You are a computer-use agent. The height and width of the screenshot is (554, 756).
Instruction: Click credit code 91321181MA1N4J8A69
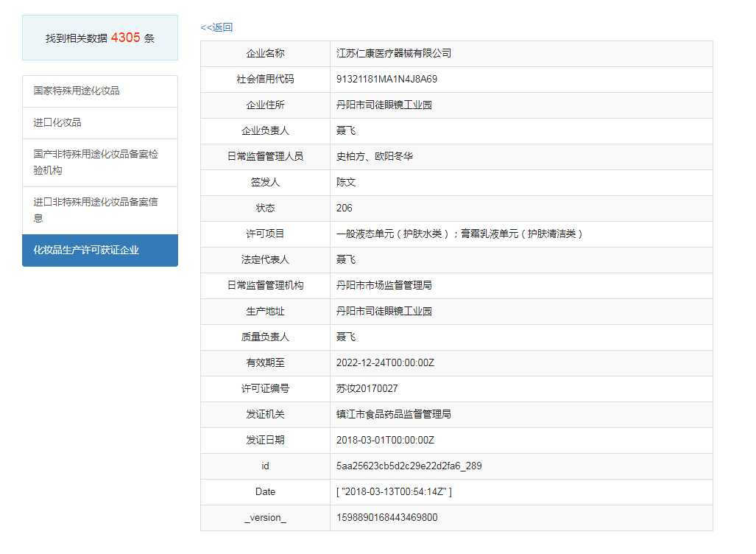tap(386, 79)
